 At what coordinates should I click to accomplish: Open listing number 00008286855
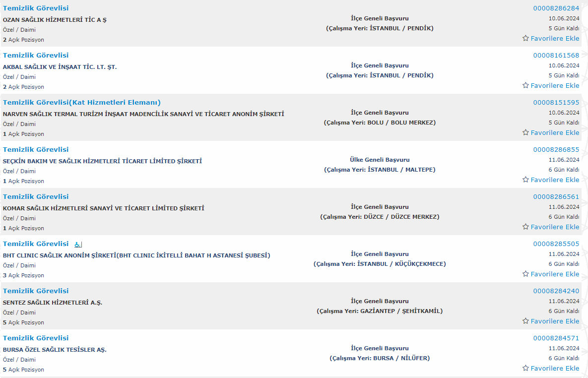556,150
